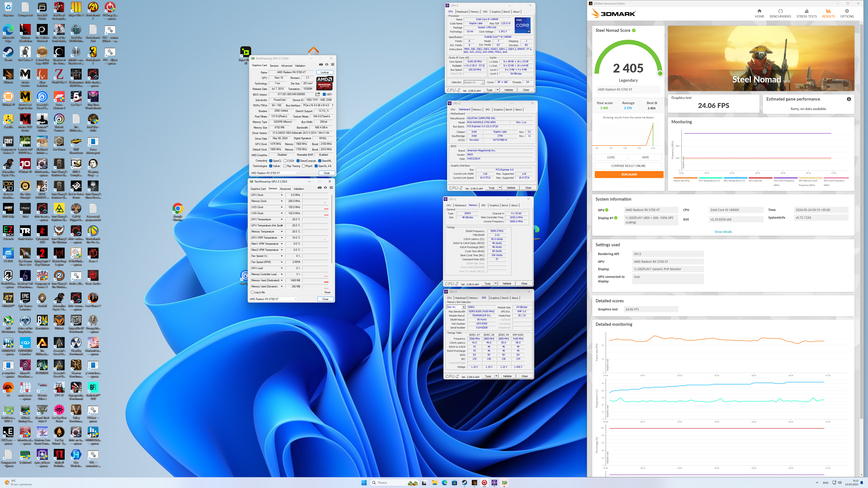Switch to RESULTS tab in 3DMark

coord(828,14)
